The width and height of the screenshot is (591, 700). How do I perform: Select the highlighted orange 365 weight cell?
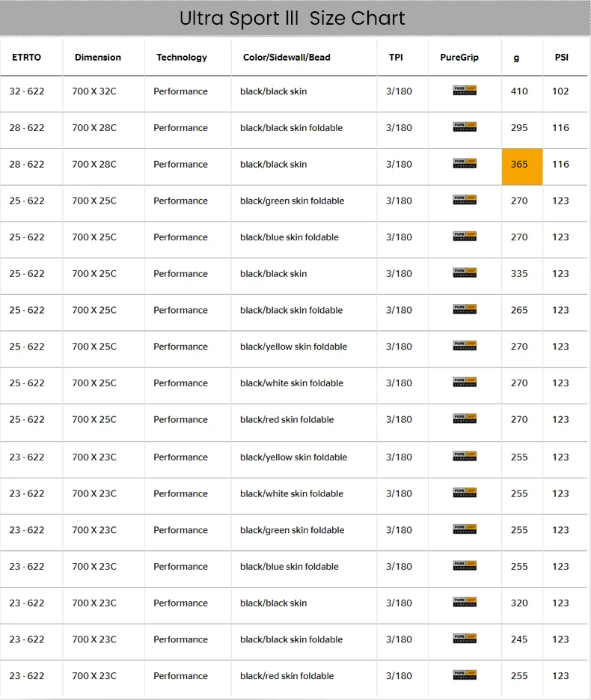(522, 166)
